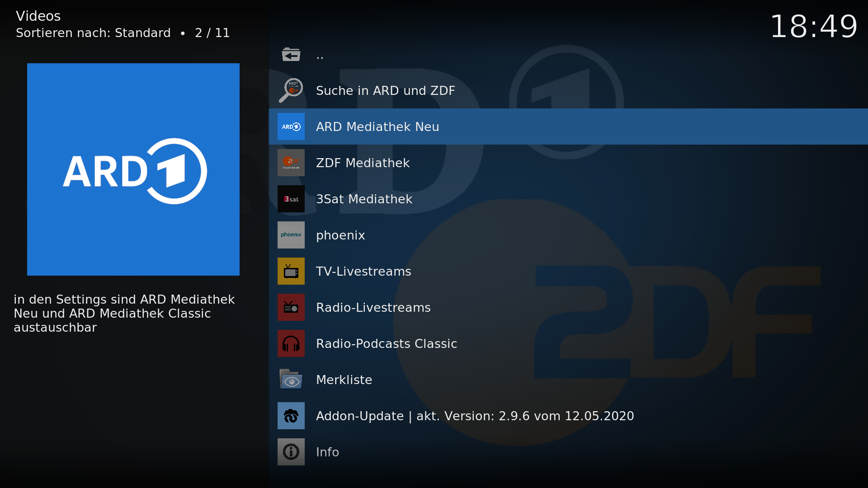Click the '2 / 11' item counter
Screen dimensions: 868x488
(x=212, y=33)
